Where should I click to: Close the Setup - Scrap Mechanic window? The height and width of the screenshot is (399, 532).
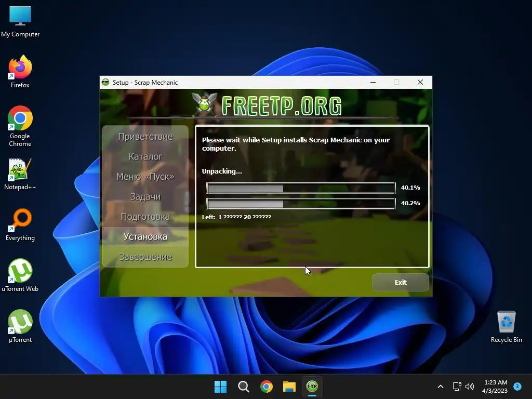coord(420,82)
